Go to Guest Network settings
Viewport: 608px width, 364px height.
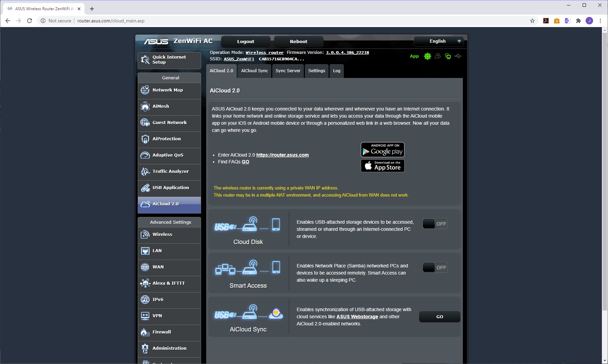pos(169,123)
